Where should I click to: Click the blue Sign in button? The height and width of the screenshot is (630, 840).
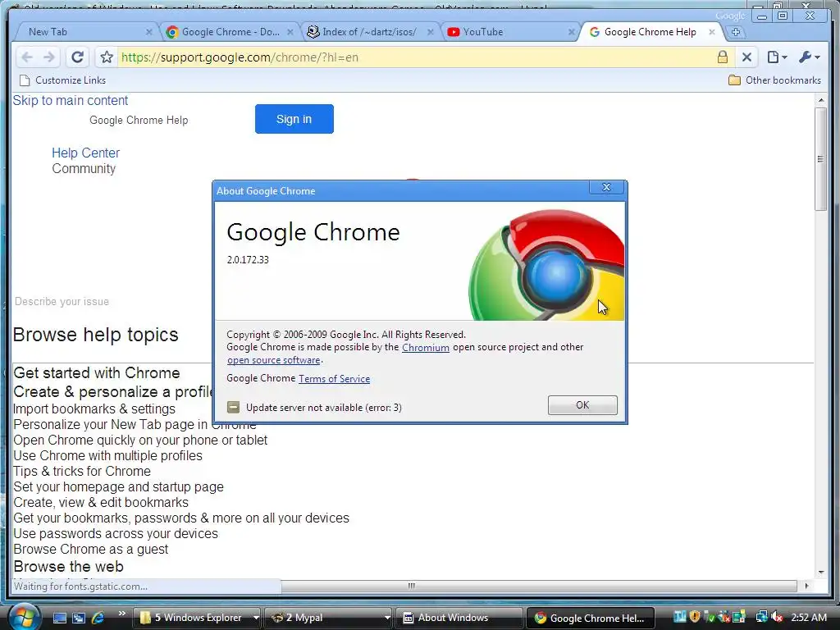[294, 119]
